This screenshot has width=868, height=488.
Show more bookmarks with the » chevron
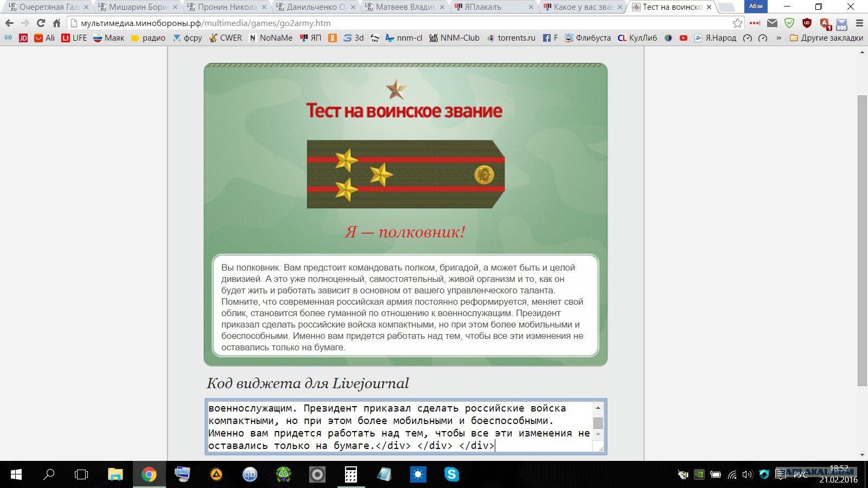pyautogui.click(x=779, y=38)
